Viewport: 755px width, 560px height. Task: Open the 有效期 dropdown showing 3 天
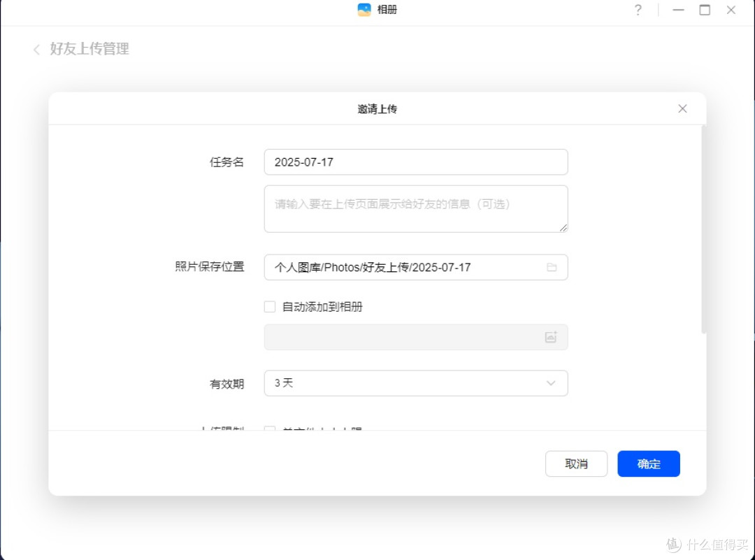coord(416,383)
